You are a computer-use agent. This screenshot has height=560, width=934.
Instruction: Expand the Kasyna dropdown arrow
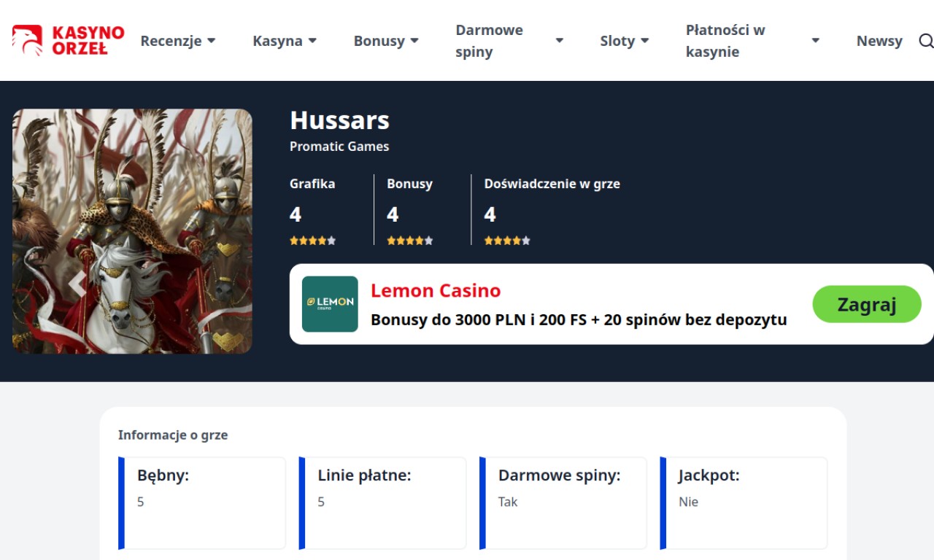(312, 41)
